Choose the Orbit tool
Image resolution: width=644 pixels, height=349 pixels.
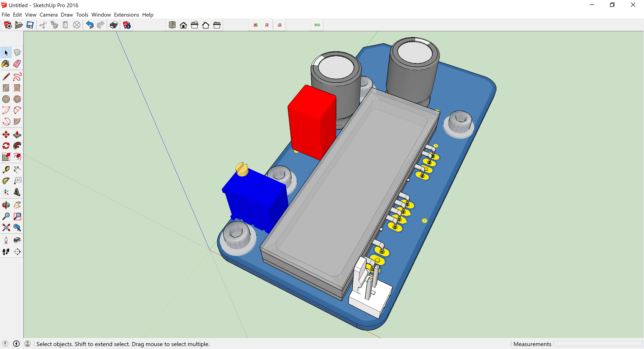click(x=6, y=205)
